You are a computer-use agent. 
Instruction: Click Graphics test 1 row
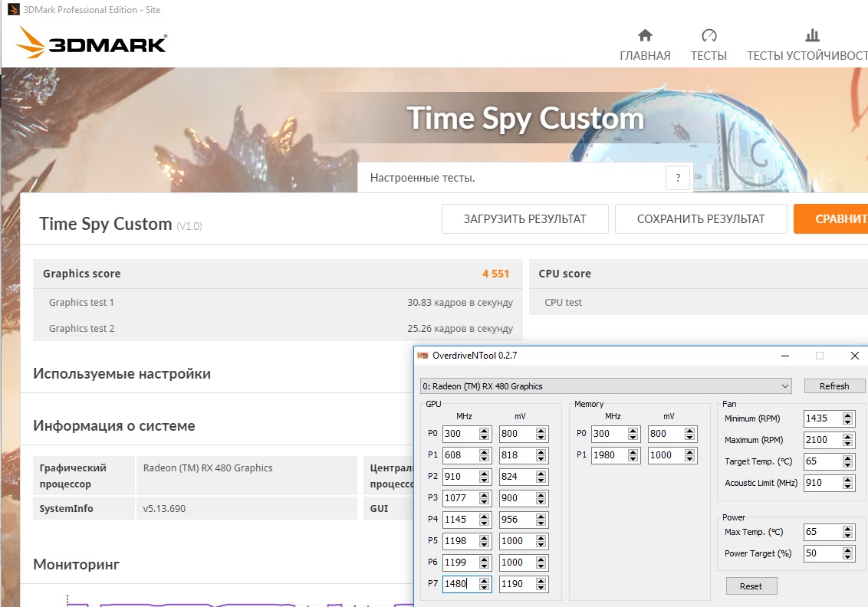pyautogui.click(x=278, y=302)
